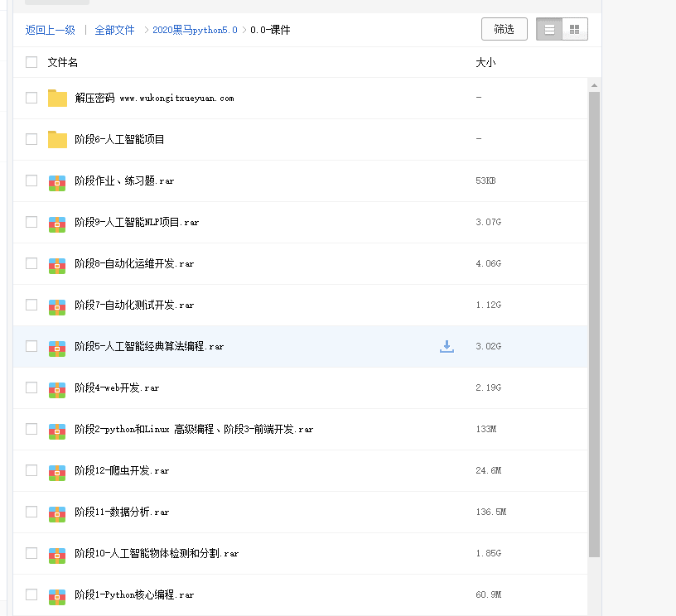Open 解压密码 www.wukongitxueyuan.com folder name
Viewport: 676px width, 616px height.
[154, 99]
